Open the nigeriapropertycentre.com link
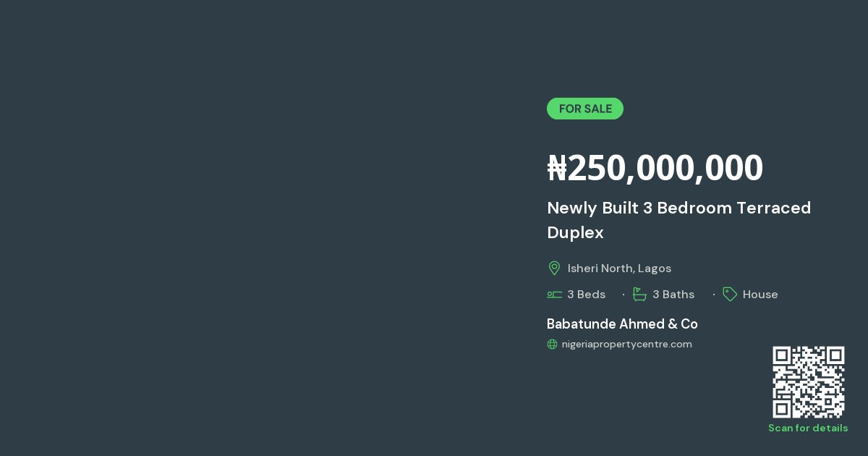 pyautogui.click(x=627, y=344)
